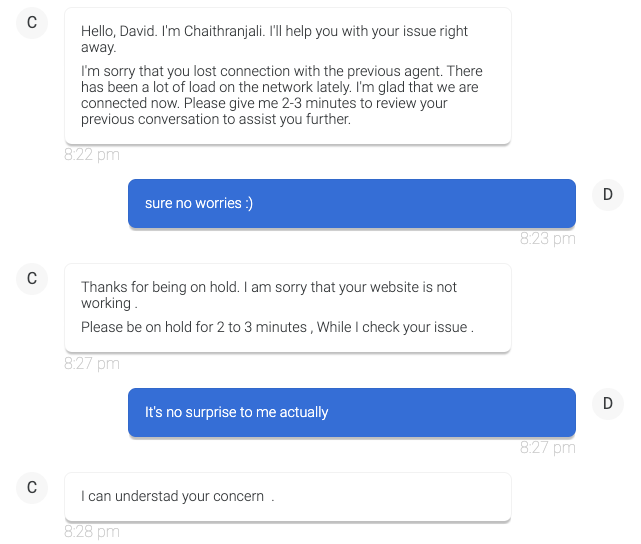
Task: Click the 8:23 pm timestamp
Action: (547, 239)
